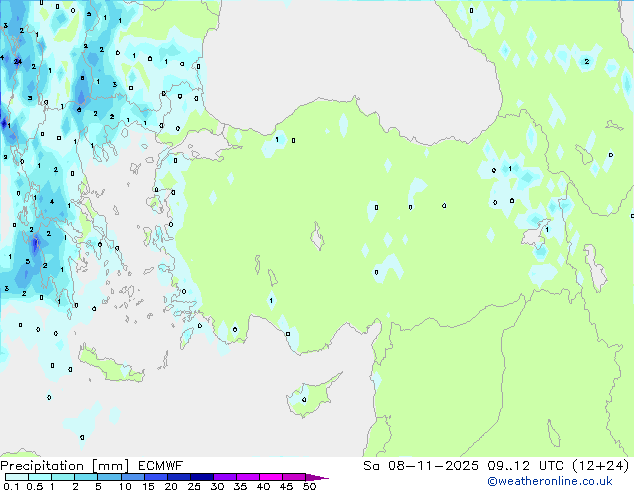
Task: Click the legend swatch between 2 and 5
Action: point(86,477)
